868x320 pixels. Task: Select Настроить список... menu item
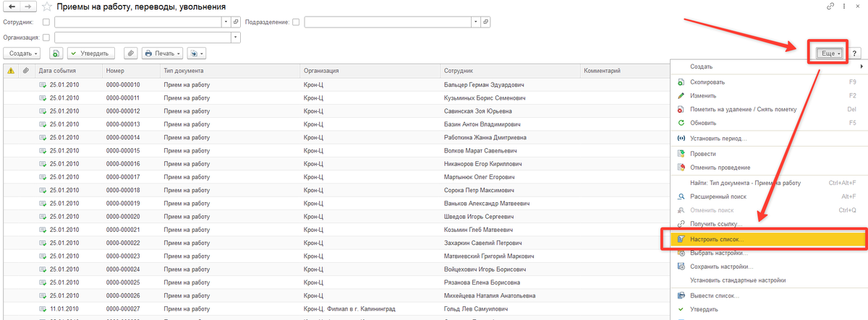click(769, 239)
